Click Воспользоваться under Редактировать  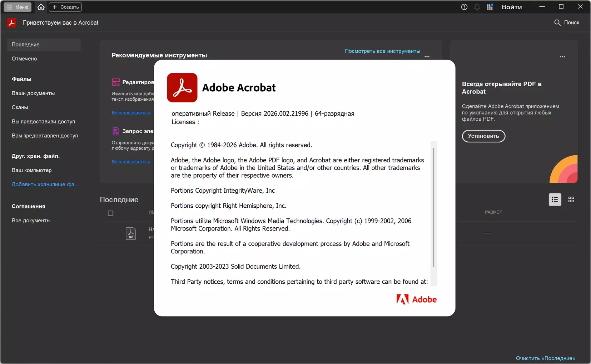point(131,113)
